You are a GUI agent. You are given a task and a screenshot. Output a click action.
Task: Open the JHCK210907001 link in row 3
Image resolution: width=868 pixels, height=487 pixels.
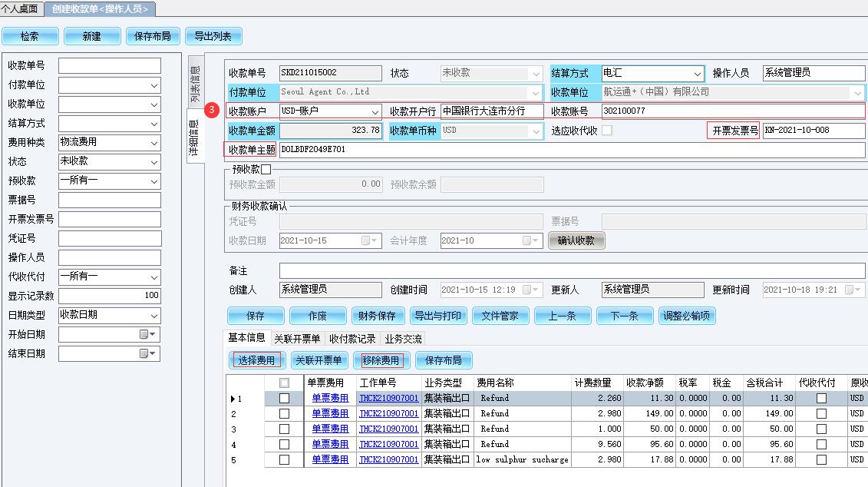[388, 429]
